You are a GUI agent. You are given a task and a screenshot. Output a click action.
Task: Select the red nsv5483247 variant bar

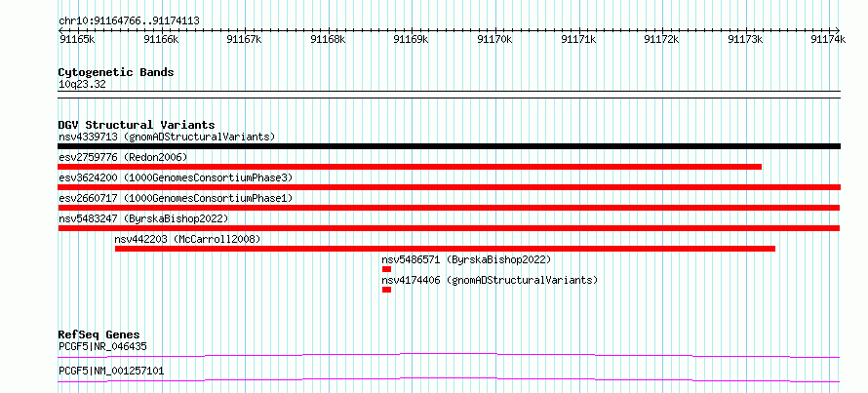pyautogui.click(x=449, y=228)
